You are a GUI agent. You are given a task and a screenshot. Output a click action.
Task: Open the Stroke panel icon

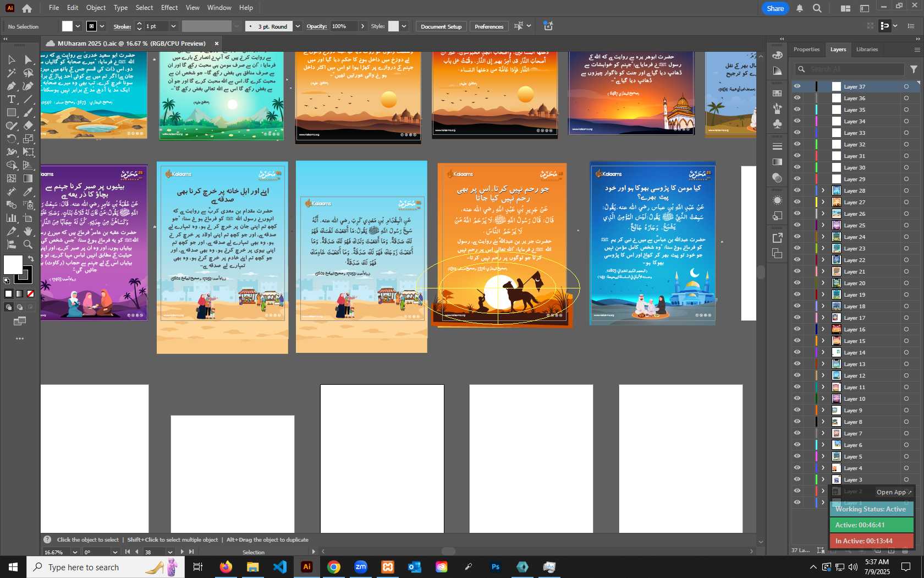point(777,146)
